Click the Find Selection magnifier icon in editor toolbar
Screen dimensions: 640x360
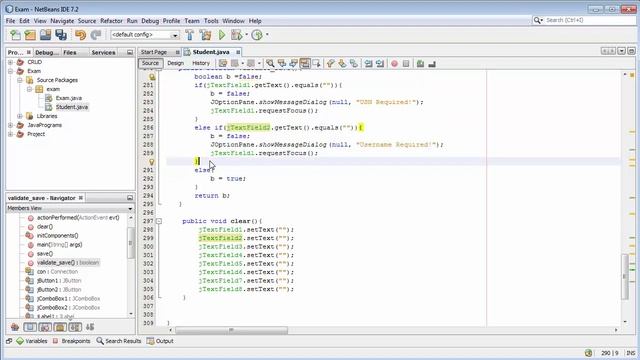tap(270, 63)
